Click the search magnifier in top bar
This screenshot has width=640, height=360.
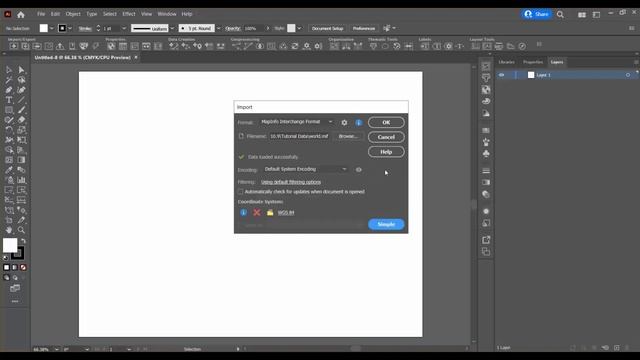click(x=560, y=14)
